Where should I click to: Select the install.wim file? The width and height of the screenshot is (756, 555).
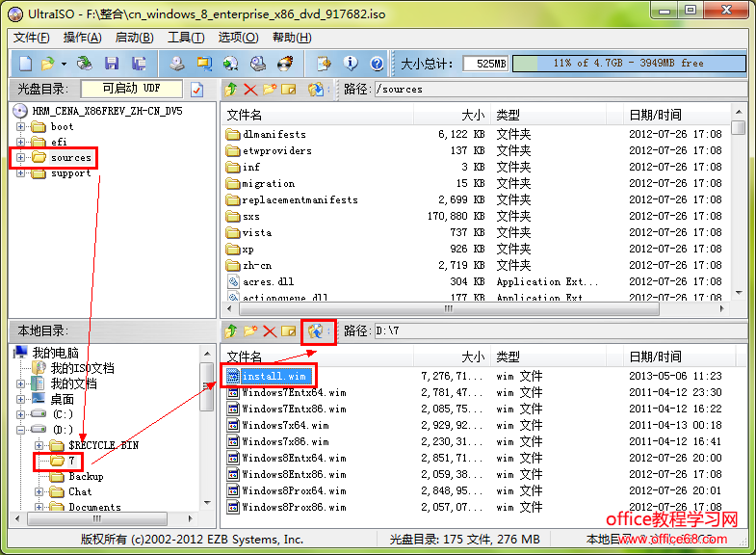pos(274,376)
